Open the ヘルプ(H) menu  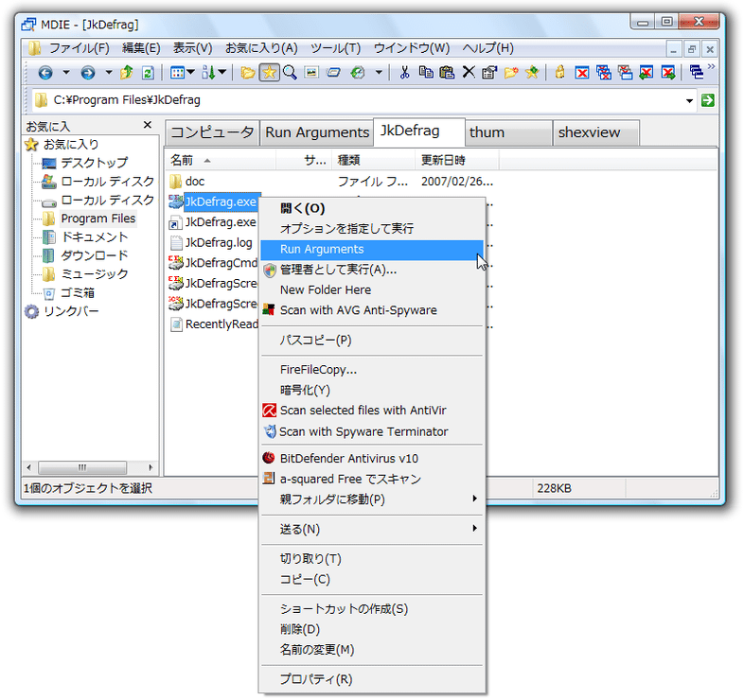(x=487, y=48)
